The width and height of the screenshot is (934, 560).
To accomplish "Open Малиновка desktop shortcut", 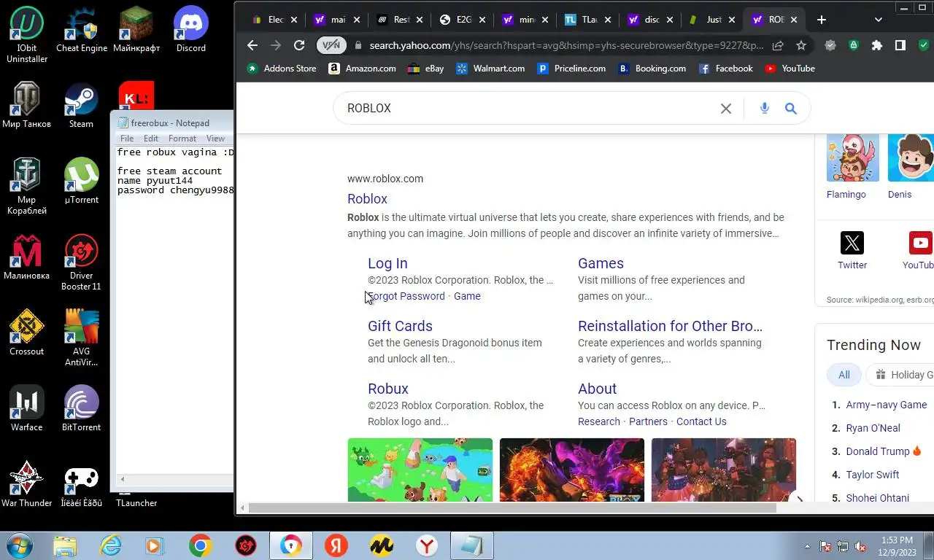I will [27, 257].
